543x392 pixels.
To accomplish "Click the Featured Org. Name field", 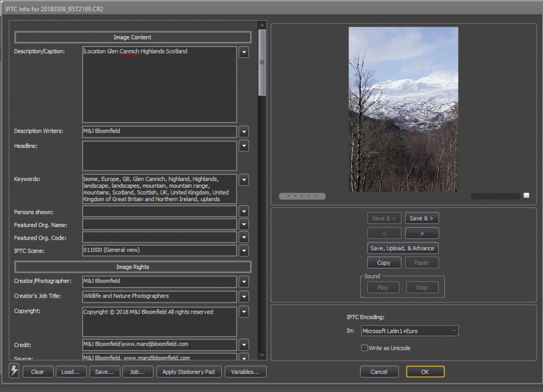I will click(x=160, y=224).
